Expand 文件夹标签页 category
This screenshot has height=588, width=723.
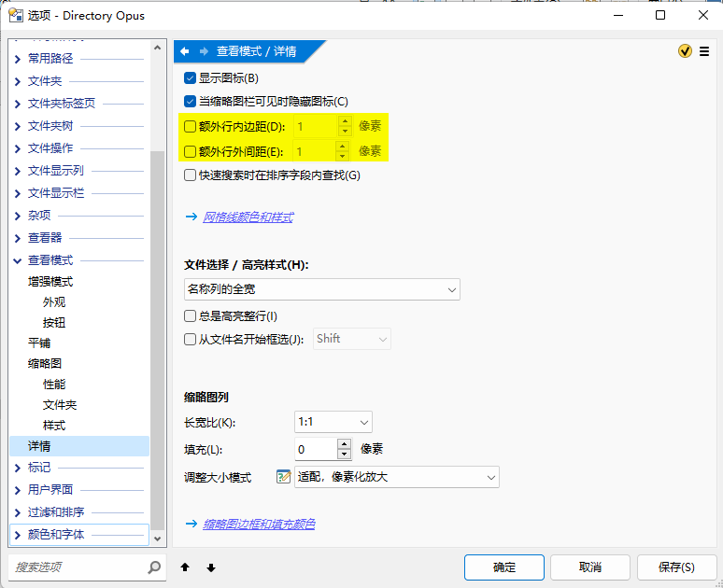18,104
